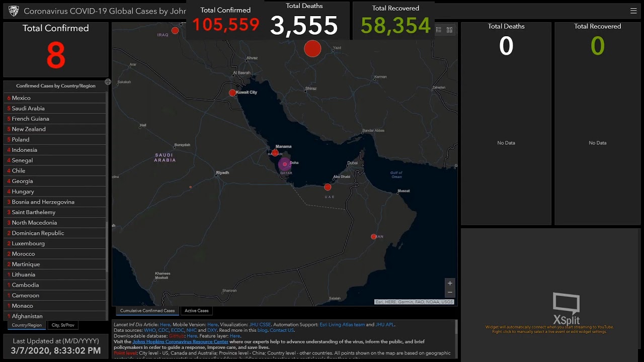Select Chile in the country list
644x362 pixels.
(x=55, y=170)
